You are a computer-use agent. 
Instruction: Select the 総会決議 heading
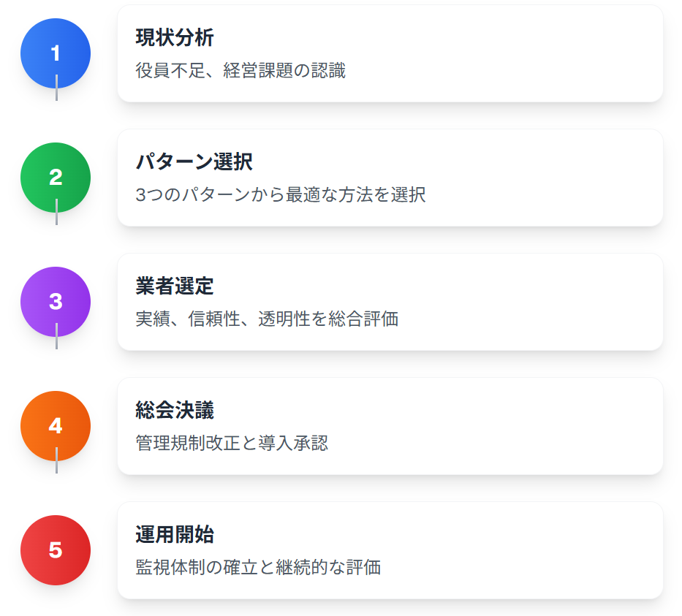(x=175, y=410)
